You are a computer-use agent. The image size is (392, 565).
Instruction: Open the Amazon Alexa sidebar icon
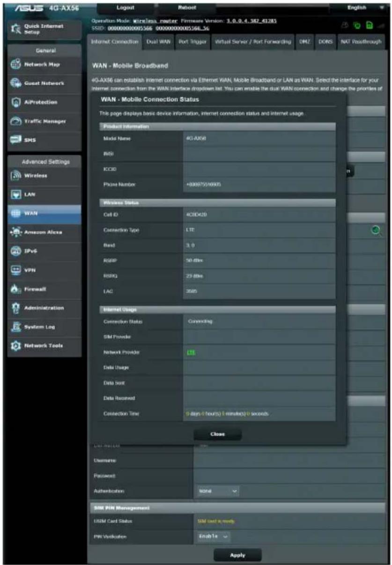click(x=15, y=232)
